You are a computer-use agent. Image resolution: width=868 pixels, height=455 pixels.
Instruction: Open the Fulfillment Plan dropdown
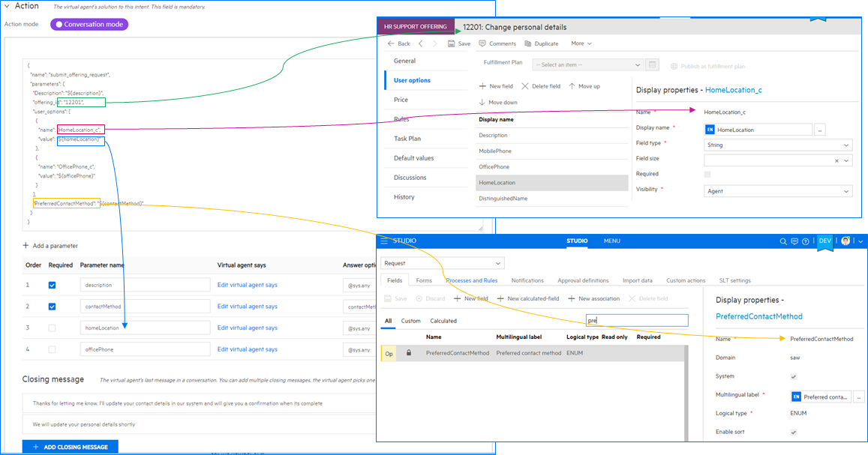click(x=588, y=64)
